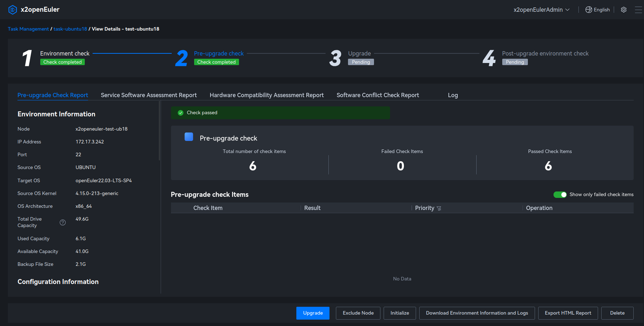Viewport: 644px width, 326px height.
Task: Go to Task Management breadcrumb link
Action: tap(28, 29)
